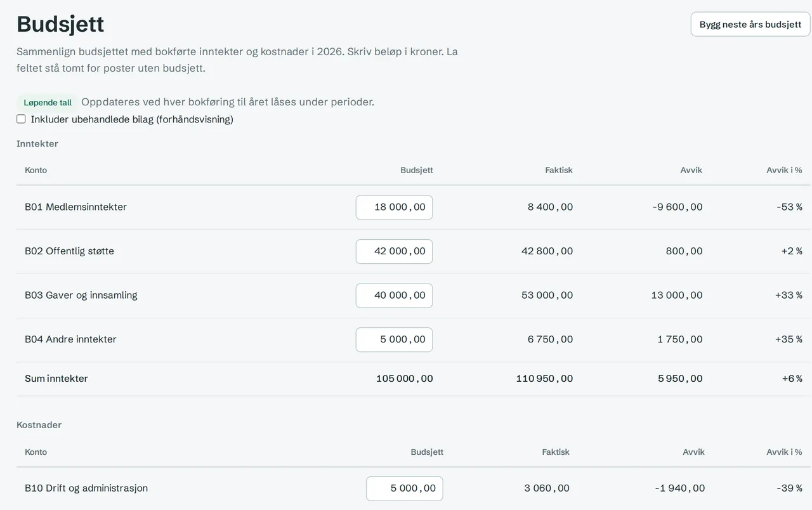812x510 pixels.
Task: Click the Sum inntekter total row
Action: tap(414, 379)
